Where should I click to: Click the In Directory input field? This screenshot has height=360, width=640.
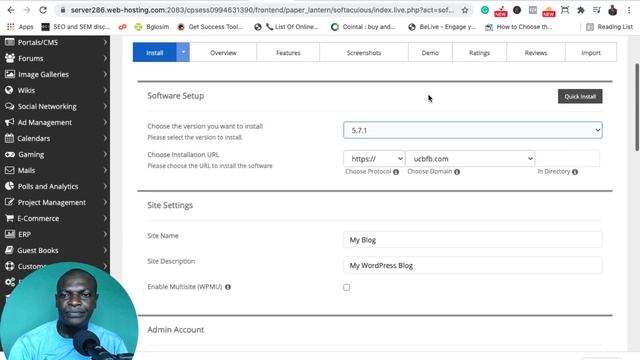(568, 159)
